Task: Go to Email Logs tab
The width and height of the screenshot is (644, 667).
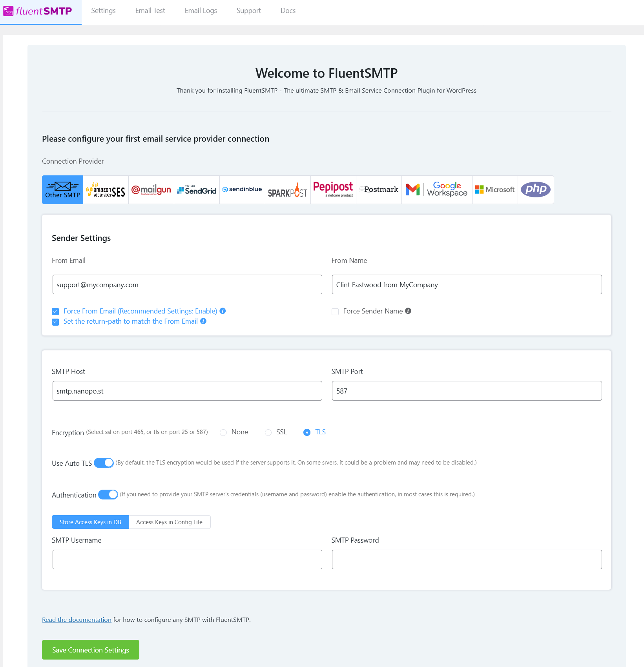Action: [x=201, y=11]
